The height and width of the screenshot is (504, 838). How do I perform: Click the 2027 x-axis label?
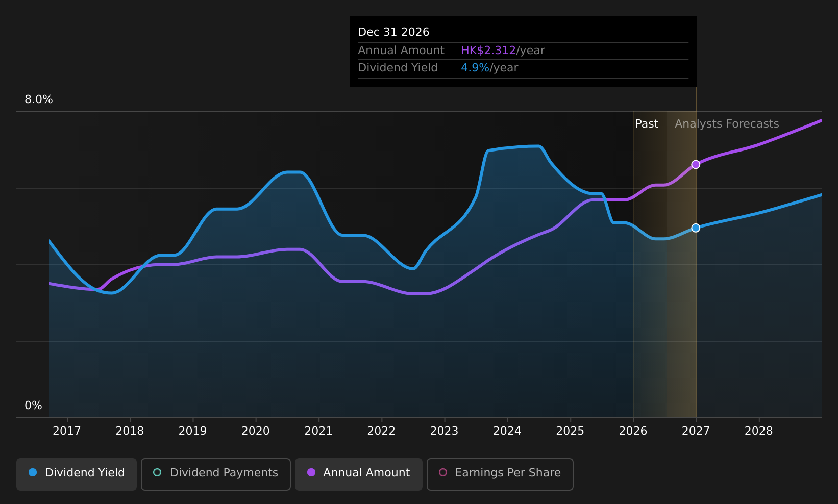(696, 431)
